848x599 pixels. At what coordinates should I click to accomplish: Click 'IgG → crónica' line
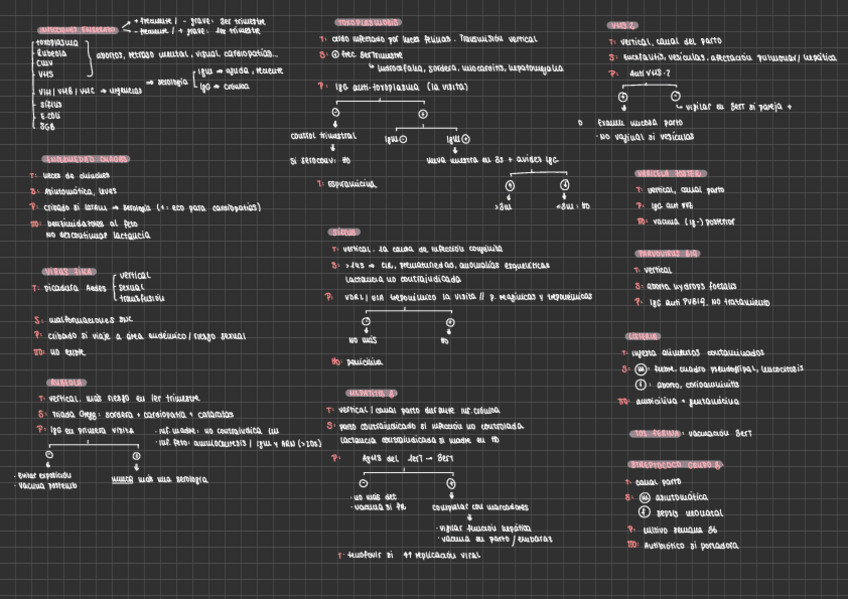[224, 86]
